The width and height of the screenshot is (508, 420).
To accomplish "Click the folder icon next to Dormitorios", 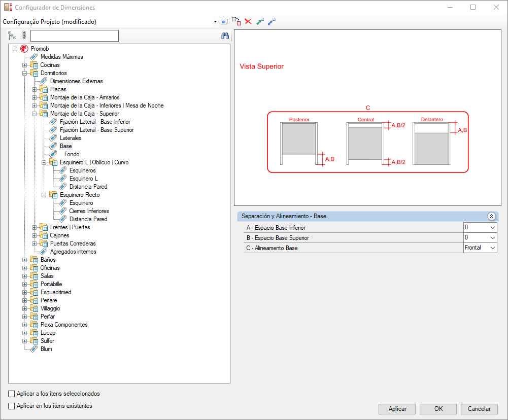I will pyautogui.click(x=34, y=73).
